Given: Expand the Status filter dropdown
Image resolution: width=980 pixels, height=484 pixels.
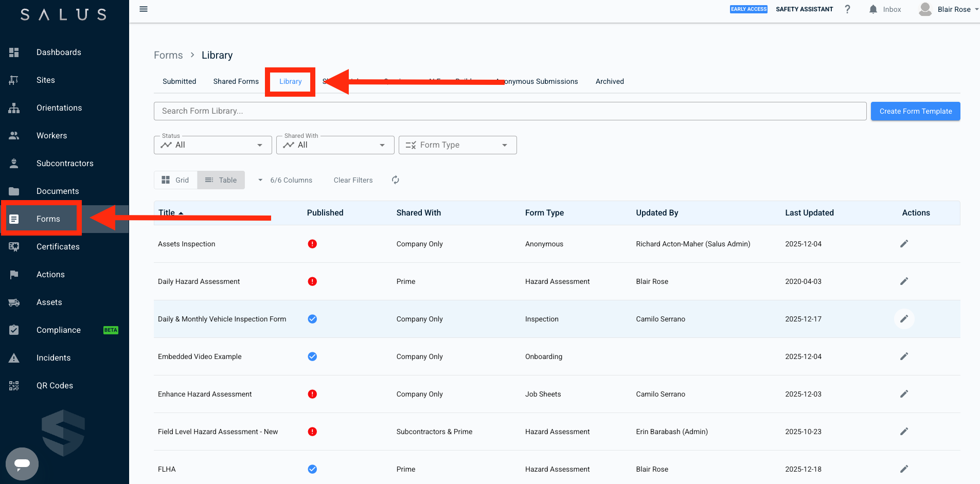Looking at the screenshot, I should click(x=212, y=145).
